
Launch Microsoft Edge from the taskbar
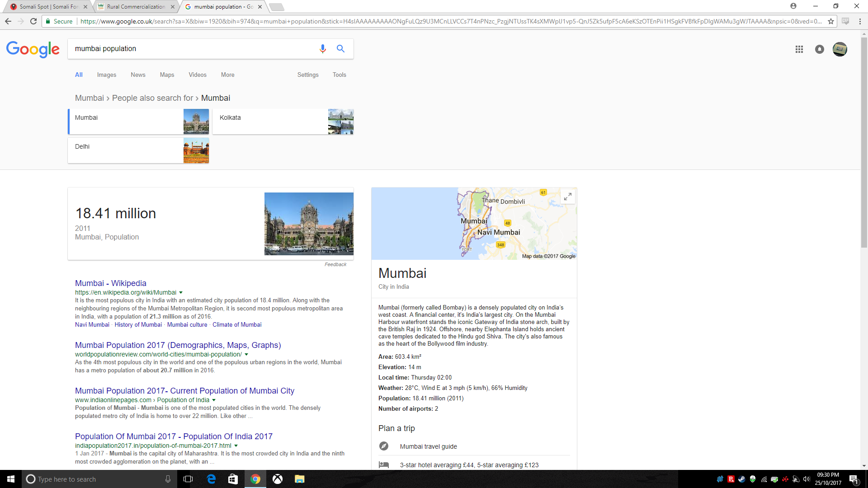pyautogui.click(x=211, y=479)
